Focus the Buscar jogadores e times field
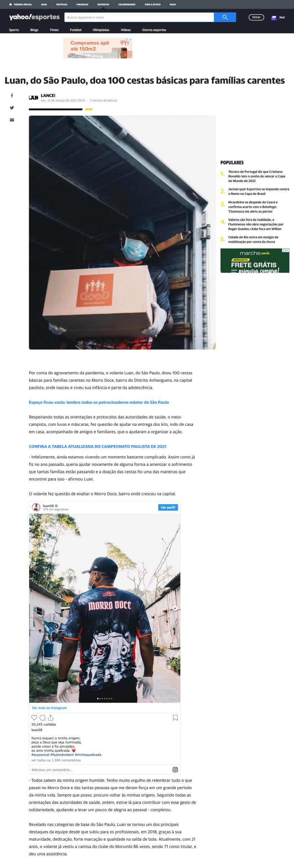Viewport: 294px width, 868px height. (x=139, y=17)
